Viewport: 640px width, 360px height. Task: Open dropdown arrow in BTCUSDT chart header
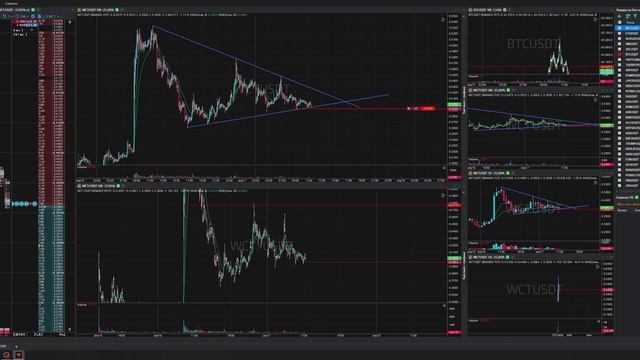(509, 10)
